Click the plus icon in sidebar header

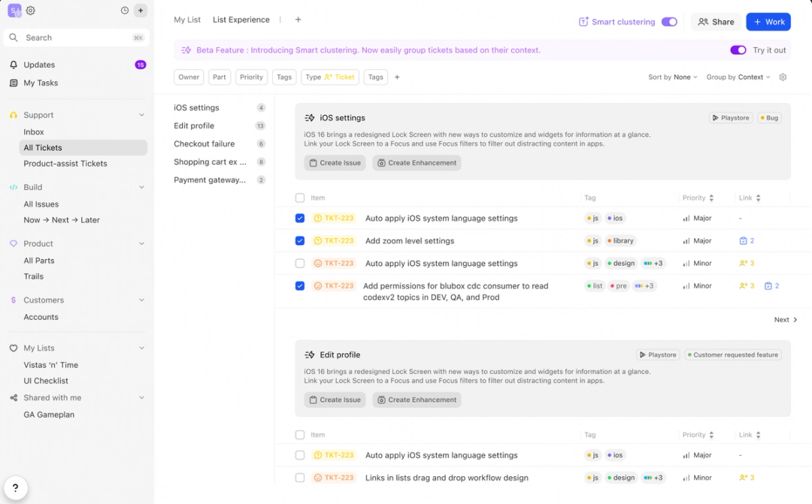click(x=141, y=11)
